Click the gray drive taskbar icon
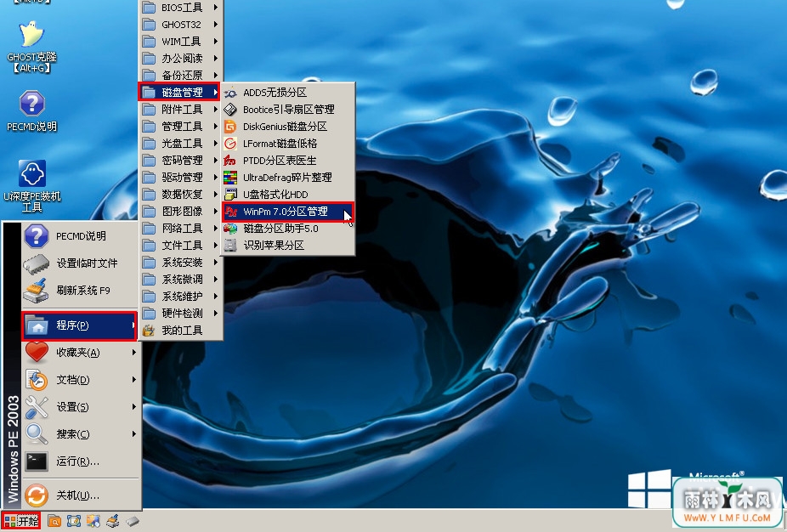 132,521
